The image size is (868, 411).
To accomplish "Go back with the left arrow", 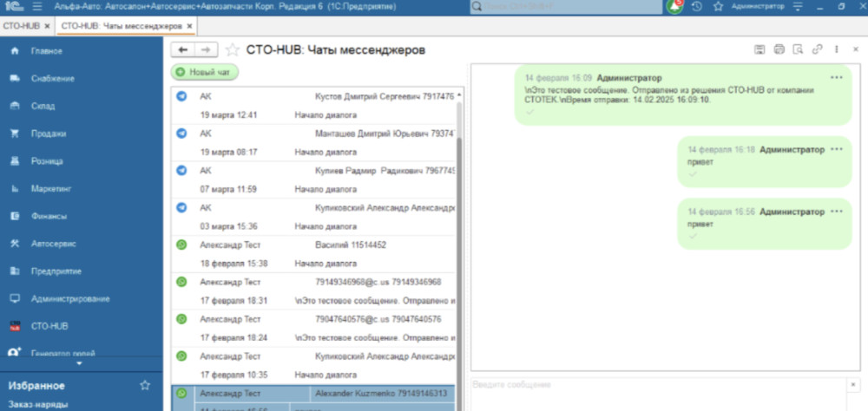I will coord(182,49).
